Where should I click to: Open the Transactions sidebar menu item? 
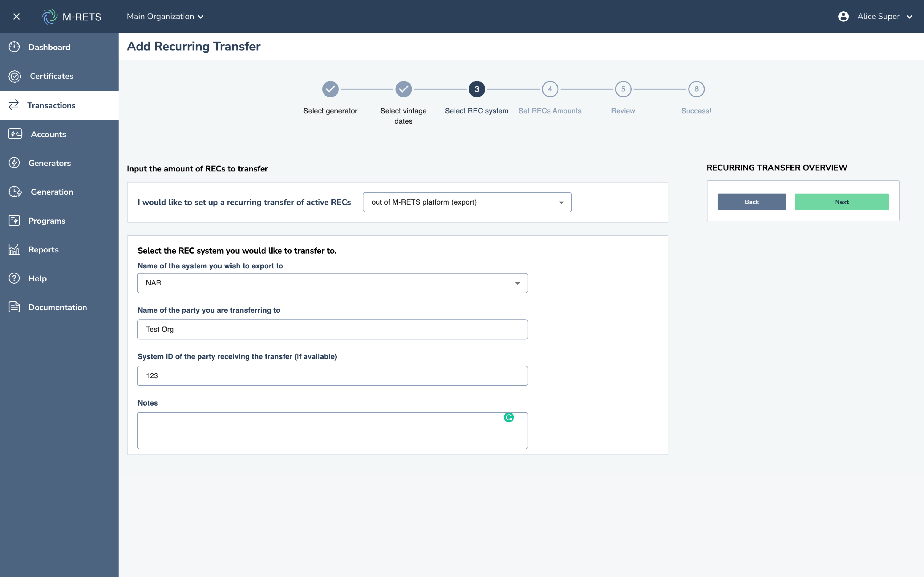[51, 105]
